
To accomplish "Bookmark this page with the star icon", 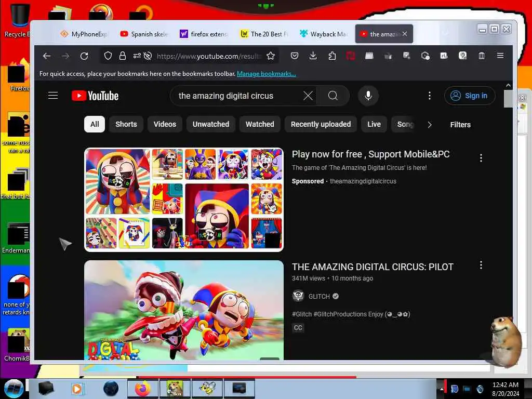I will click(x=270, y=56).
